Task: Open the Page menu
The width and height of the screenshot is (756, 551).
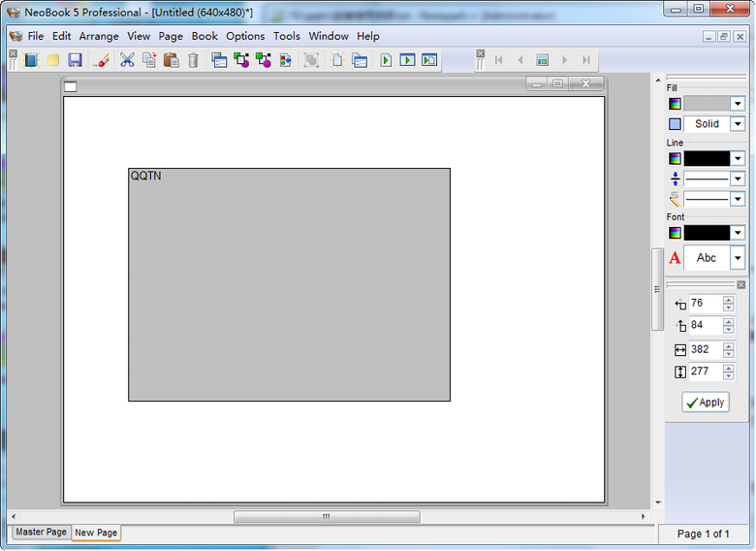Action: point(171,36)
